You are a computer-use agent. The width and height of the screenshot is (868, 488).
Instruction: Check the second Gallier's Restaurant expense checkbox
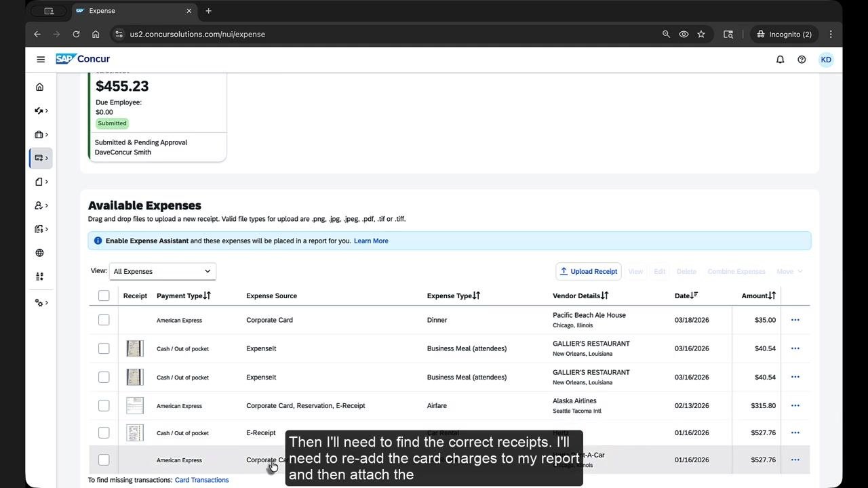(x=104, y=377)
